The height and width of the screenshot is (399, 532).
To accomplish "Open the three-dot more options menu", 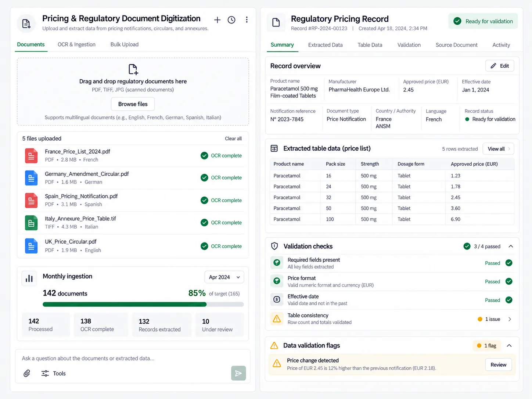I will point(247,20).
